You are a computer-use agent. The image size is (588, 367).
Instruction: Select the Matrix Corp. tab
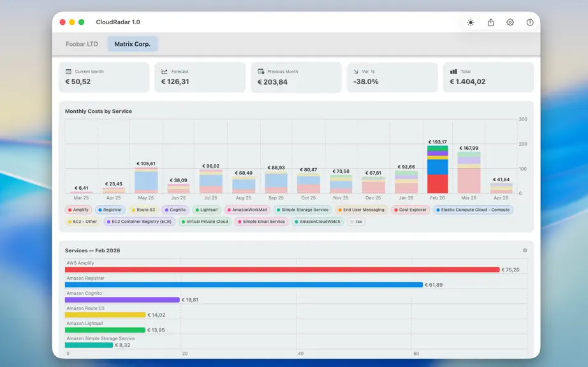point(133,44)
